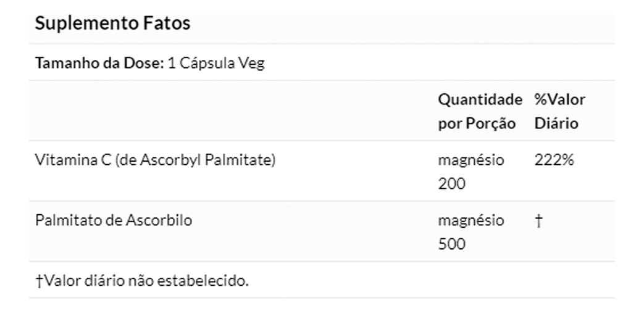This screenshot has width=644, height=313.
Task: Click the dagger before the footnote text
Action: [x=38, y=281]
